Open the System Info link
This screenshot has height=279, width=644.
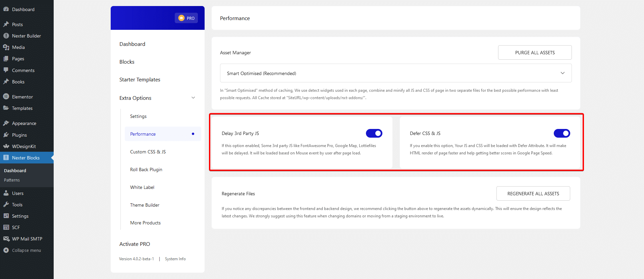pyautogui.click(x=175, y=259)
